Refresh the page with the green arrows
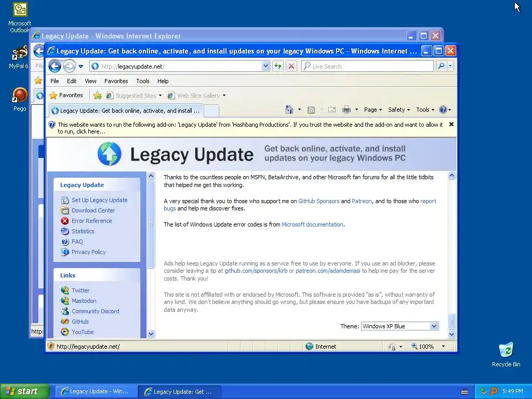 278,66
